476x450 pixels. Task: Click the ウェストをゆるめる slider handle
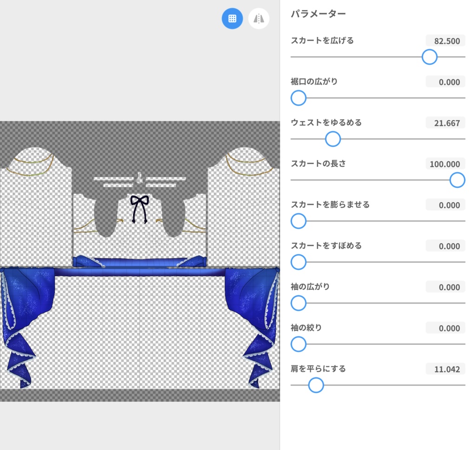pyautogui.click(x=333, y=139)
